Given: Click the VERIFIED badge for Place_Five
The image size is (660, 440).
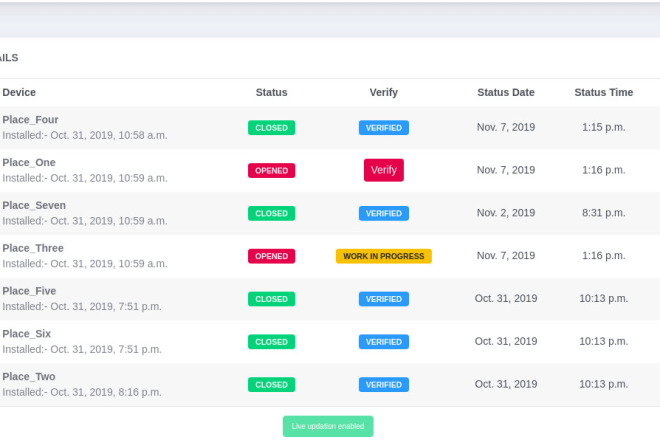Looking at the screenshot, I should tap(383, 299).
